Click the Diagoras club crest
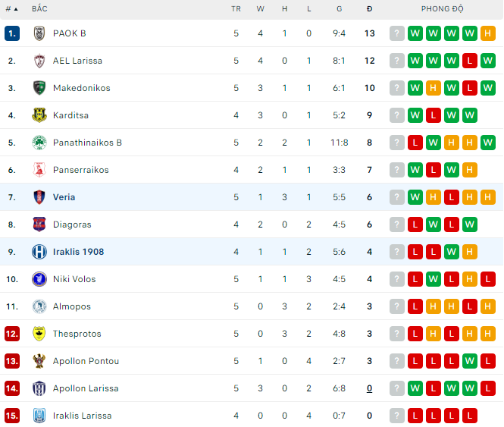This screenshot has width=504, height=427. click(x=39, y=224)
